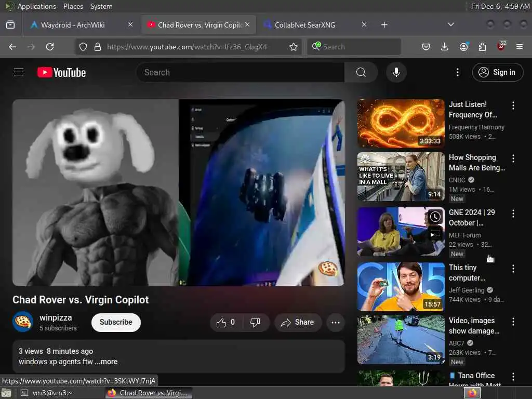Click the Subscribe button
The height and width of the screenshot is (399, 532).
pyautogui.click(x=116, y=322)
